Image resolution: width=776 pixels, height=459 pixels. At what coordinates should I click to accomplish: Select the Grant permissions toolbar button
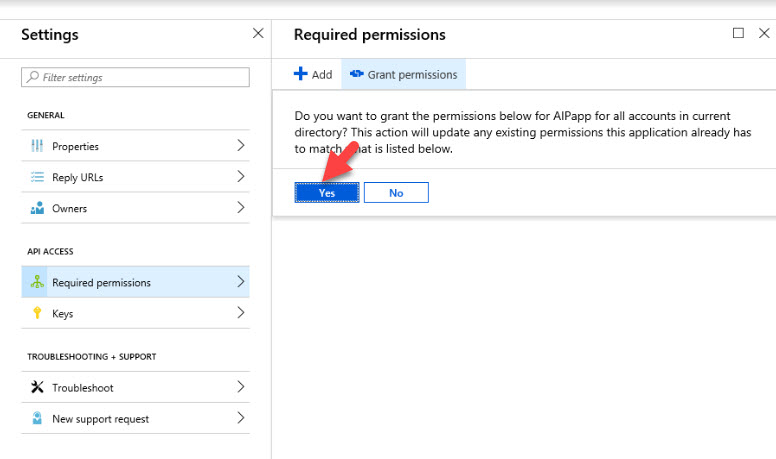[x=403, y=74]
